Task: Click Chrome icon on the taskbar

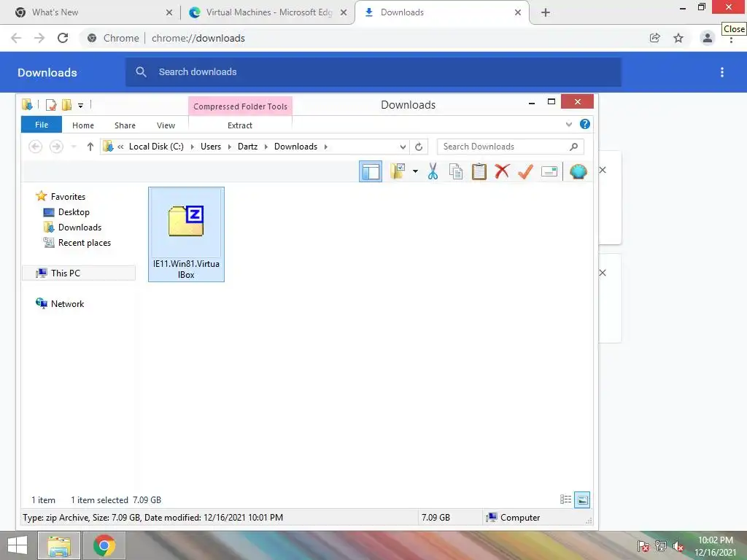Action: click(x=104, y=545)
